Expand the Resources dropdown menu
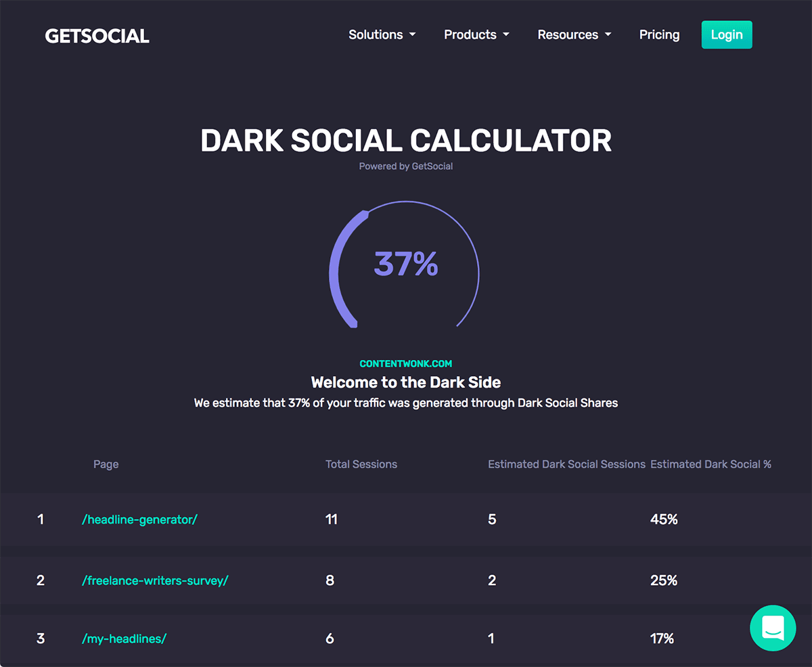 (x=574, y=34)
